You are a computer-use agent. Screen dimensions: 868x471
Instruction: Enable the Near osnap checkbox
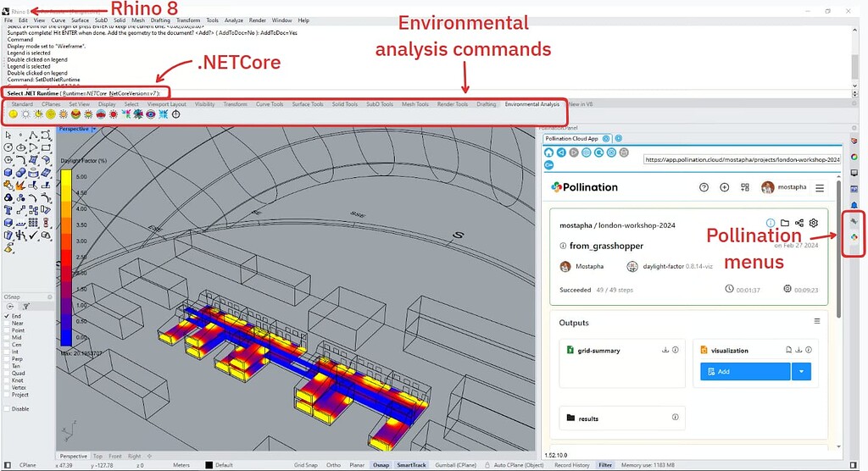pos(7,324)
